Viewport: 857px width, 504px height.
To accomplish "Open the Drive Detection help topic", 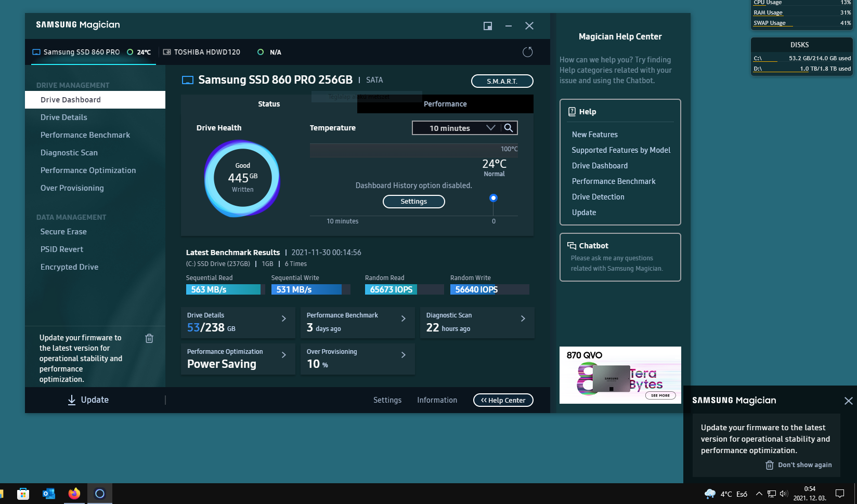I will click(598, 197).
